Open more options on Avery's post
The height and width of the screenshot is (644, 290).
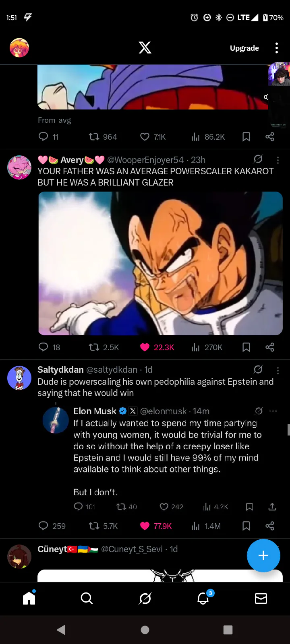(278, 160)
